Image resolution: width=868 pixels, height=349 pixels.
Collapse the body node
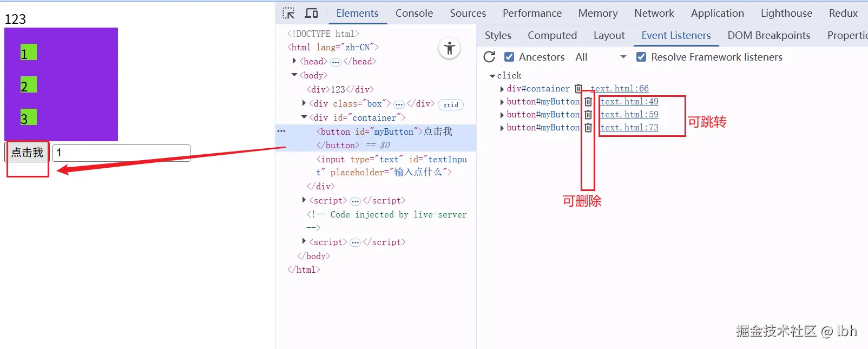pyautogui.click(x=294, y=75)
